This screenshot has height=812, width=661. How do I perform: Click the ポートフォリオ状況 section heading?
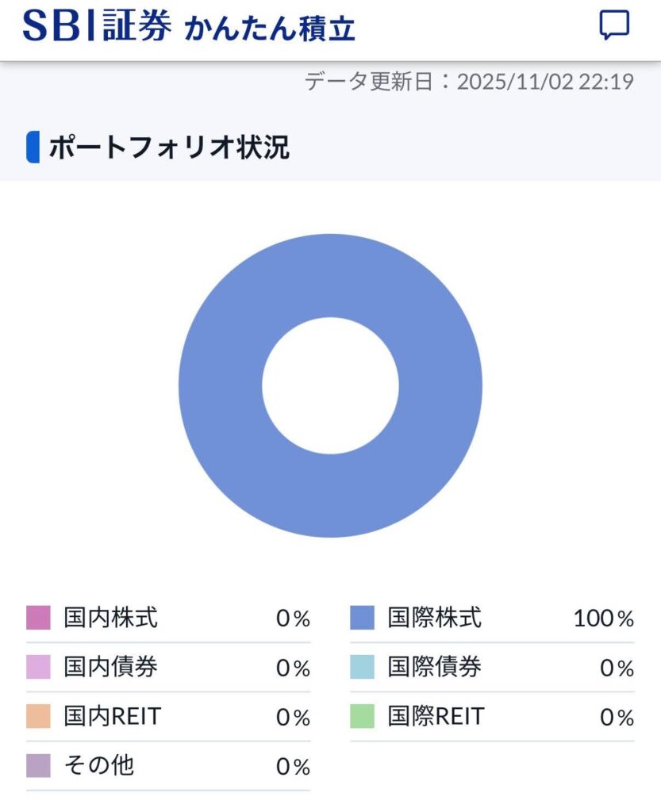(x=169, y=147)
